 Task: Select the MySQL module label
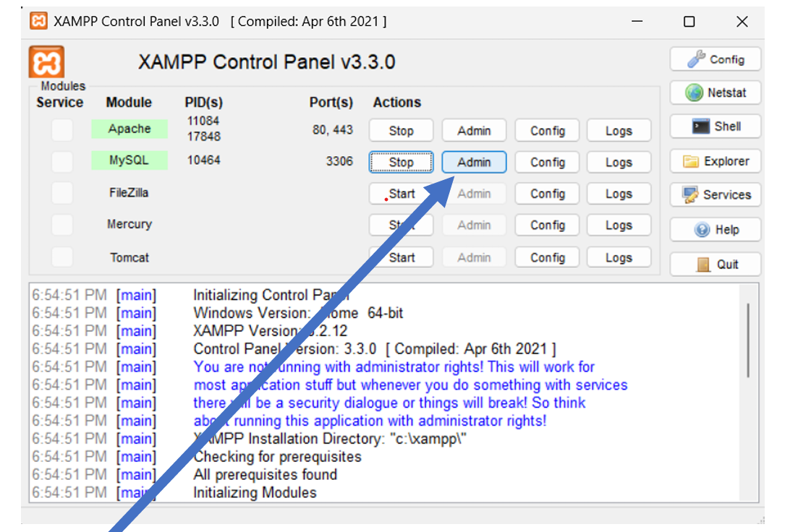129,160
